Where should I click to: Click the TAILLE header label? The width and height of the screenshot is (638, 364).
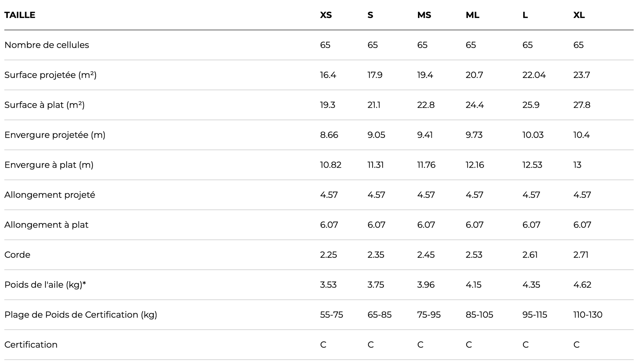[x=20, y=15]
